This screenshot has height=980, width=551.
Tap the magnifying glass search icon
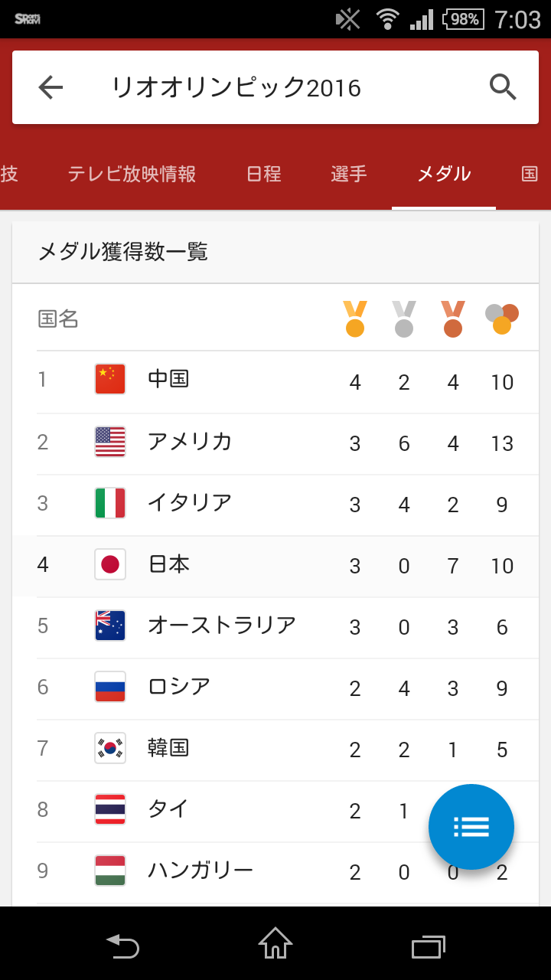click(503, 88)
